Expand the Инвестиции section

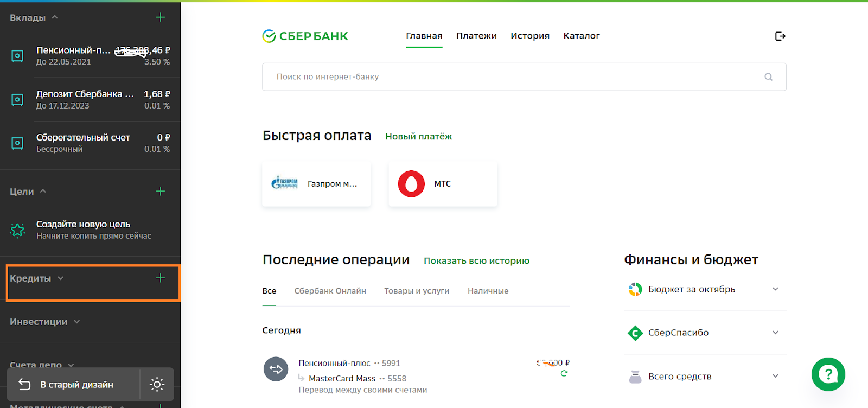(77, 322)
